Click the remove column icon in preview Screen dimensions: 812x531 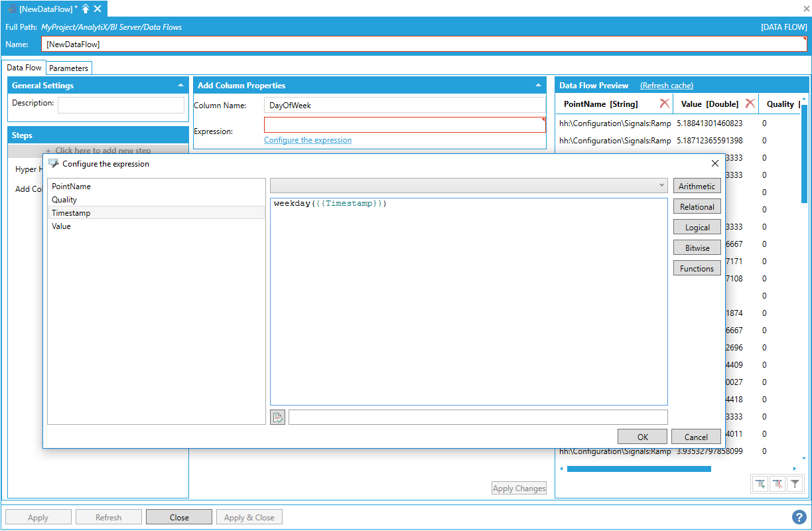778,485
